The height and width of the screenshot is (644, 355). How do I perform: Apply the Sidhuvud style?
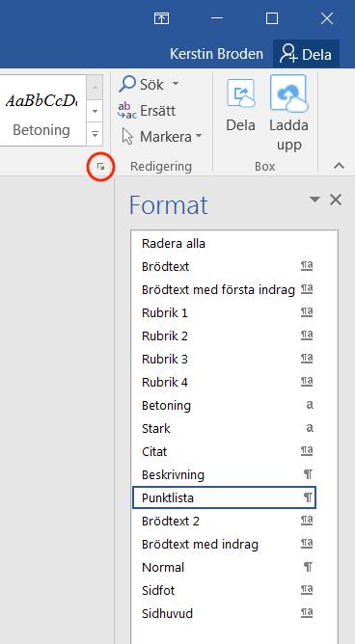click(x=225, y=613)
